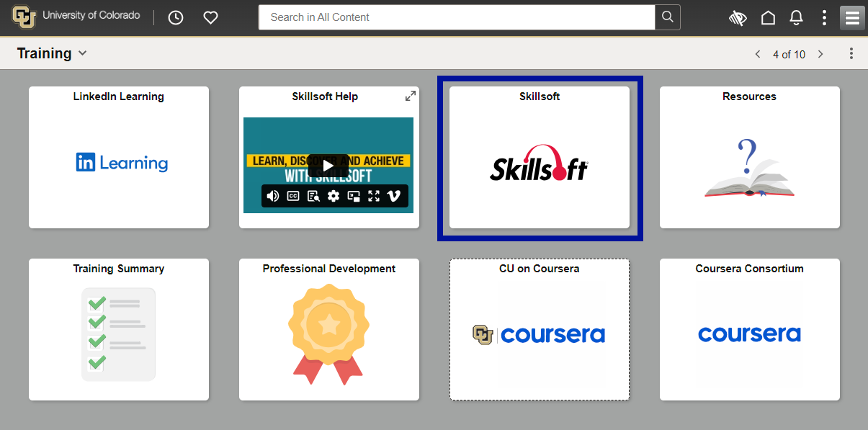Mute the Skillsoft Help video volume
This screenshot has width=868, height=430.
tap(273, 196)
